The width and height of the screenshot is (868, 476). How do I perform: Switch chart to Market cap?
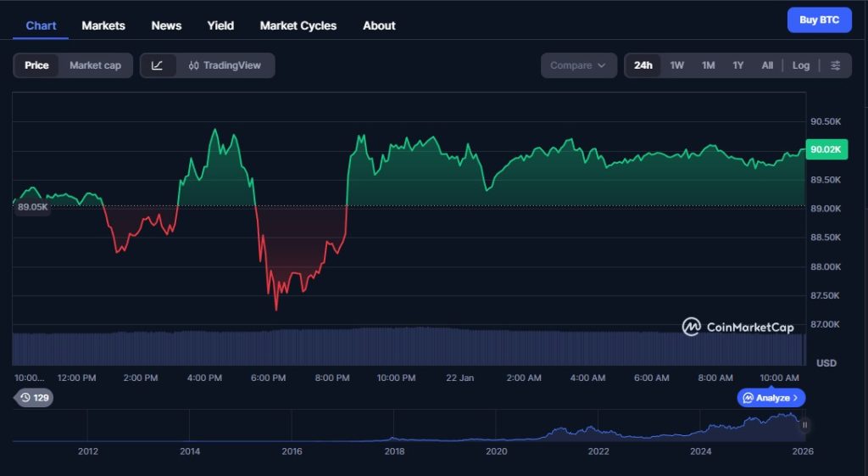pos(95,65)
